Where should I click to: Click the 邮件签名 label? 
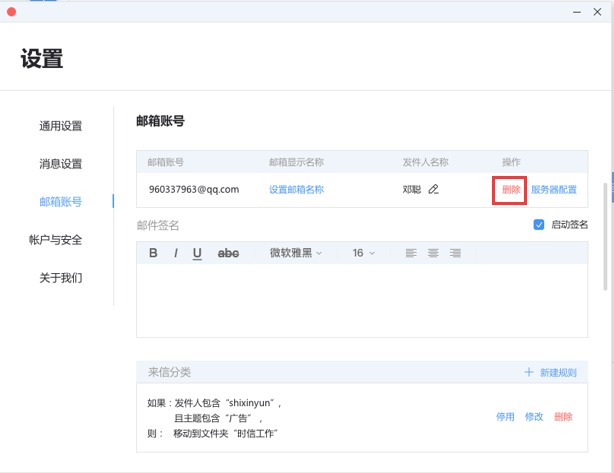[158, 225]
